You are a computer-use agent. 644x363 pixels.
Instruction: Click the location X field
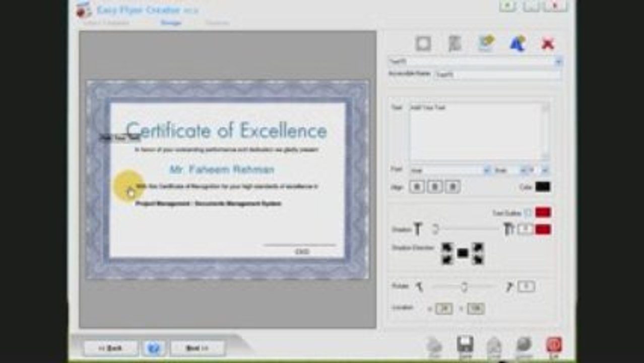point(443,309)
